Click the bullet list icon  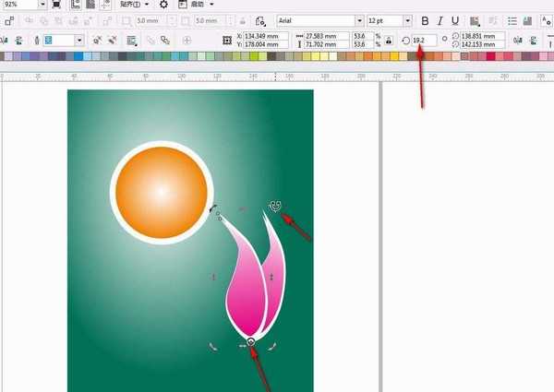[x=512, y=21]
